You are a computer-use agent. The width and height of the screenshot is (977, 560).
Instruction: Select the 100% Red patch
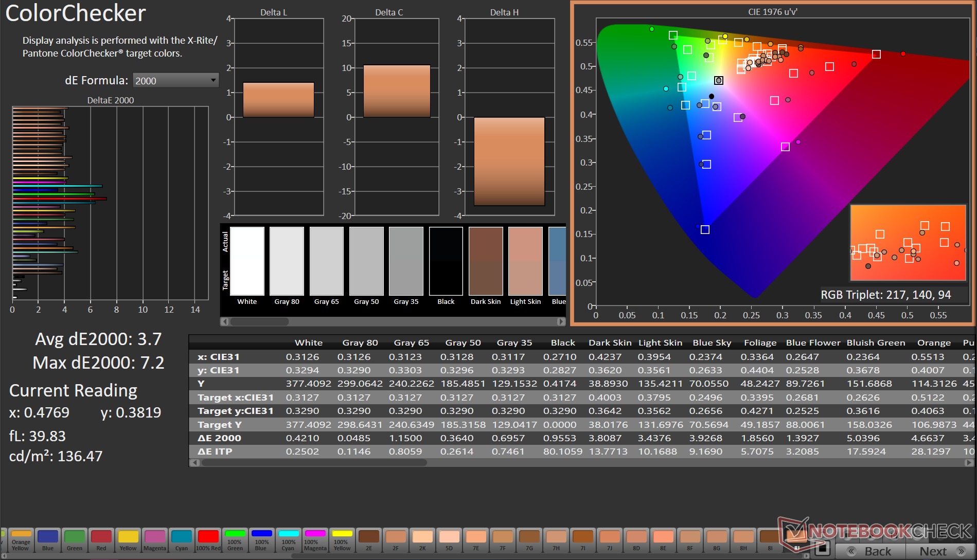208,540
